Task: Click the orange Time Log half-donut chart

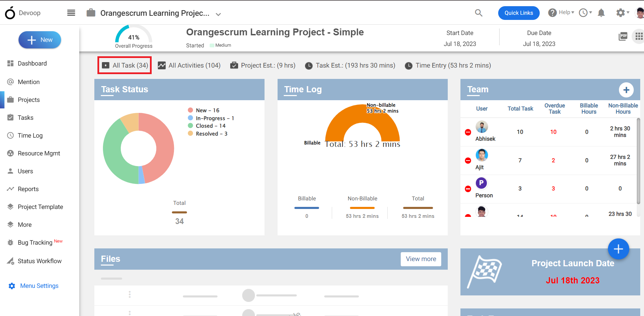Action: tap(362, 123)
